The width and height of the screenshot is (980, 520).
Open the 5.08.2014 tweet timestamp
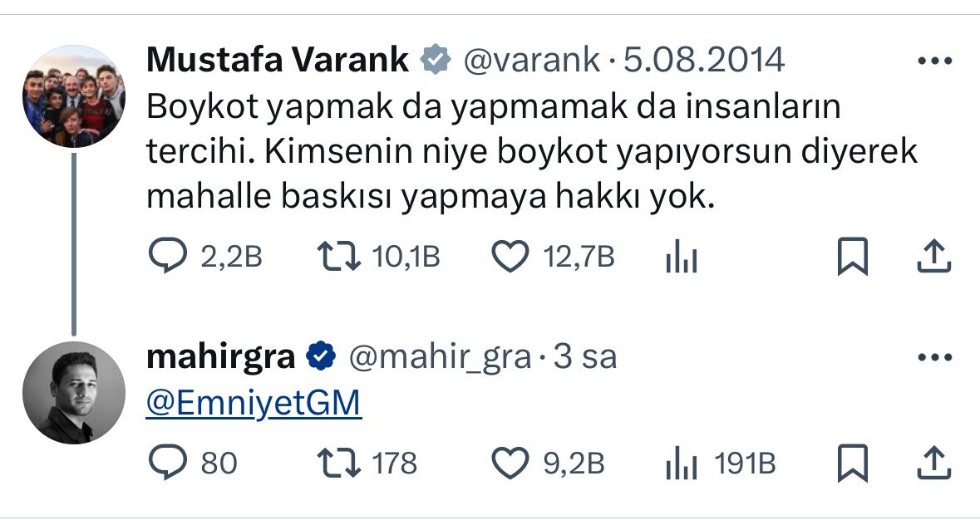(x=703, y=60)
